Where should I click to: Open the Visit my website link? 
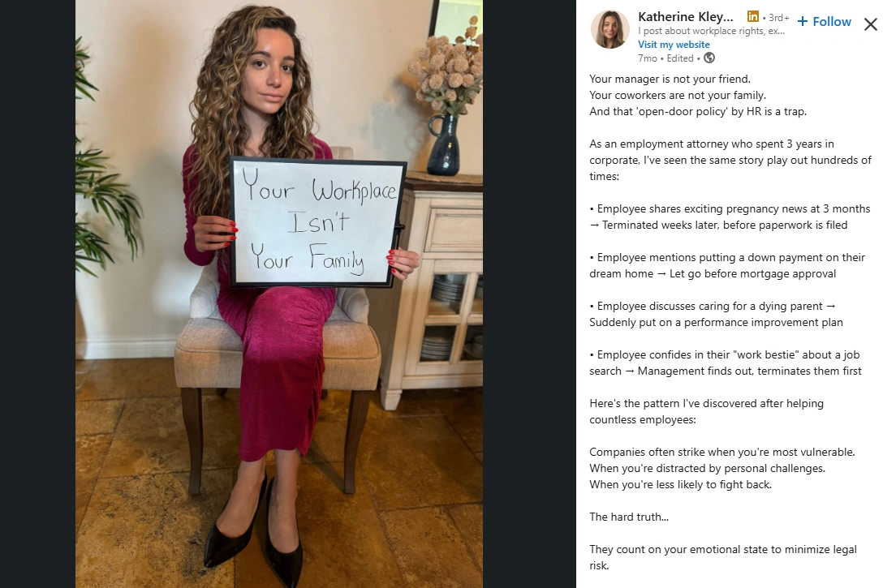point(674,45)
